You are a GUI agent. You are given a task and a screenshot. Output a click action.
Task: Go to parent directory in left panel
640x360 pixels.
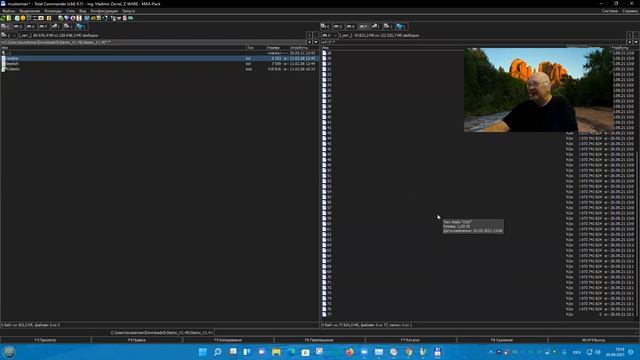[x=316, y=36]
